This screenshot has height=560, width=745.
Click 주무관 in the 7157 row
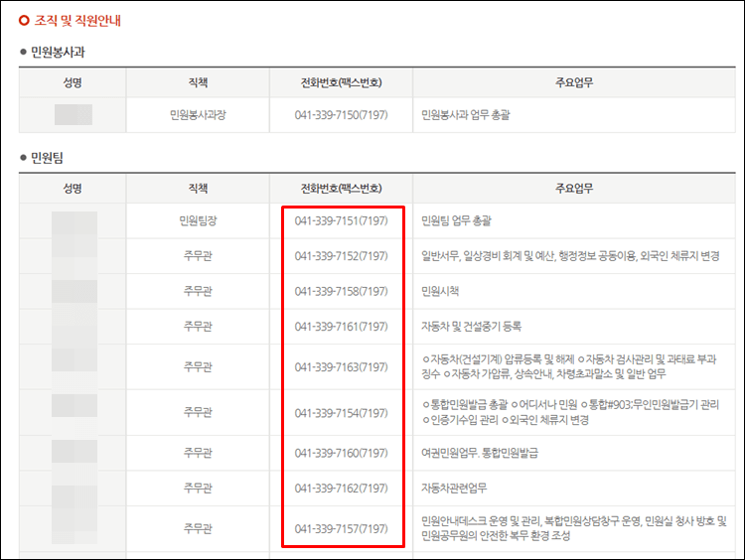tap(198, 528)
